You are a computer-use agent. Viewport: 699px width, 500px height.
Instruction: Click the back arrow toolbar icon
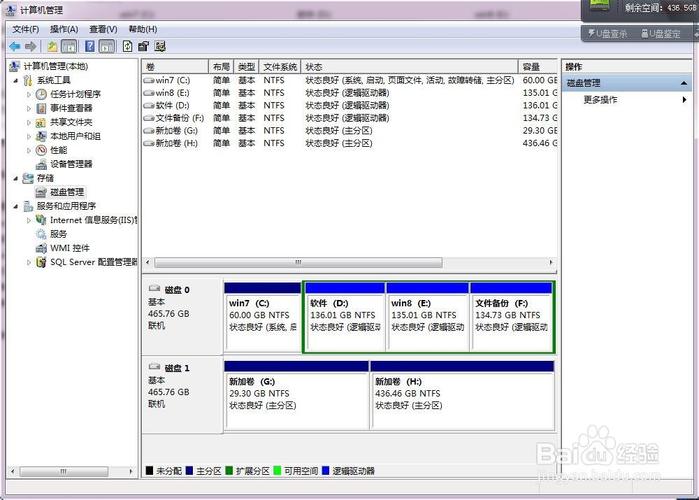tap(15, 46)
